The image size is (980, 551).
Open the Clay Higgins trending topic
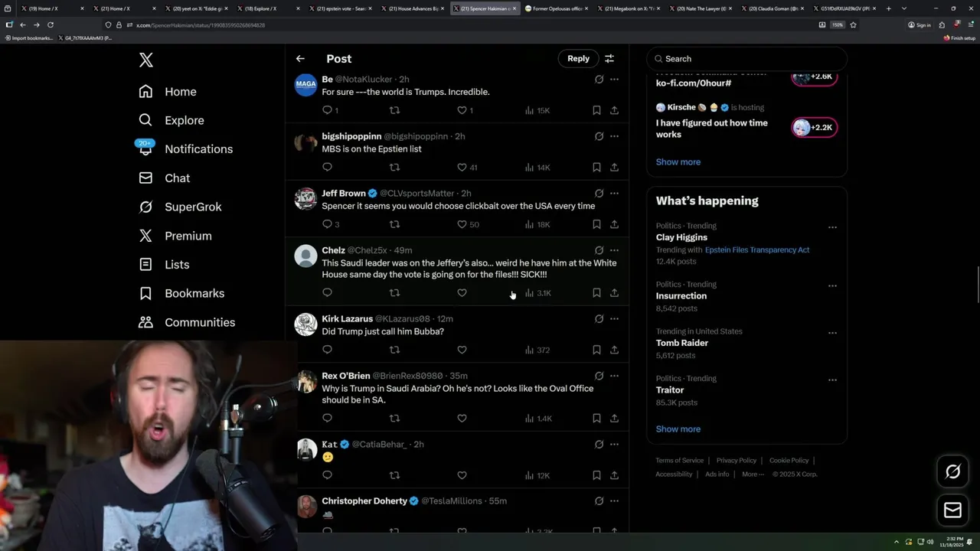pyautogui.click(x=681, y=237)
